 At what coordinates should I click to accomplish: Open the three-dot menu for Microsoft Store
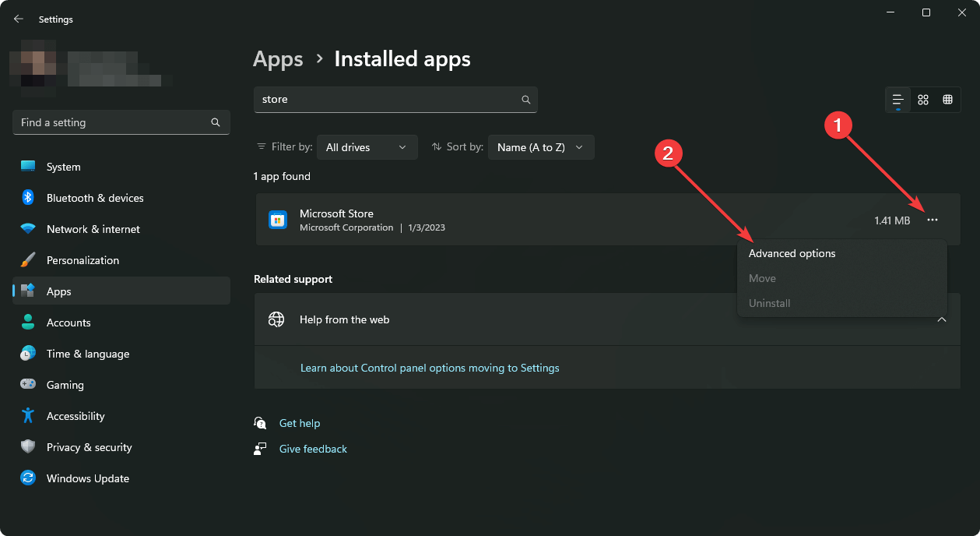(x=933, y=220)
